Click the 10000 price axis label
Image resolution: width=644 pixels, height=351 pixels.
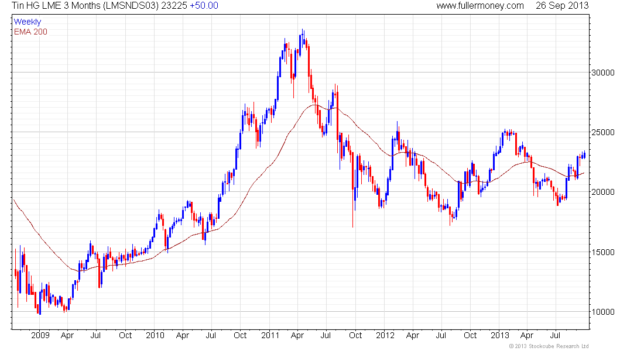pos(603,312)
